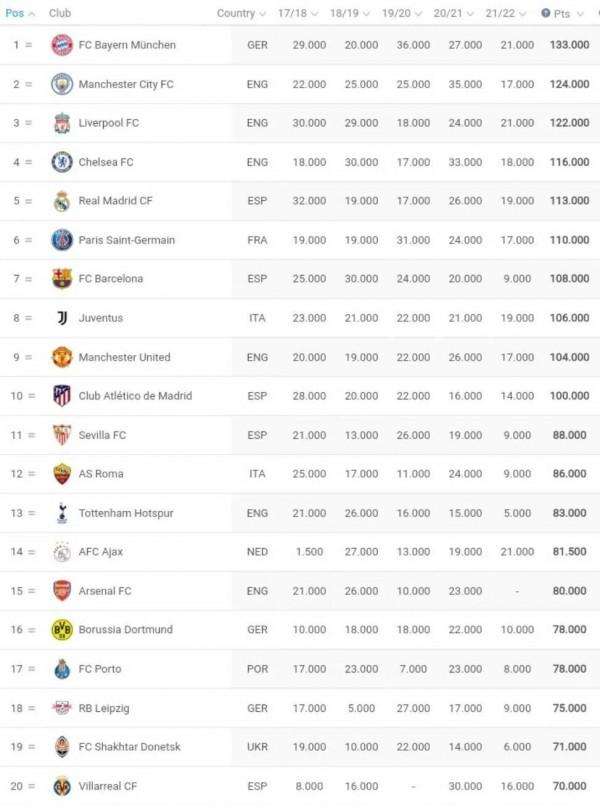Click Villarreal CF total points 70.000
The image size is (600, 805).
point(569,786)
